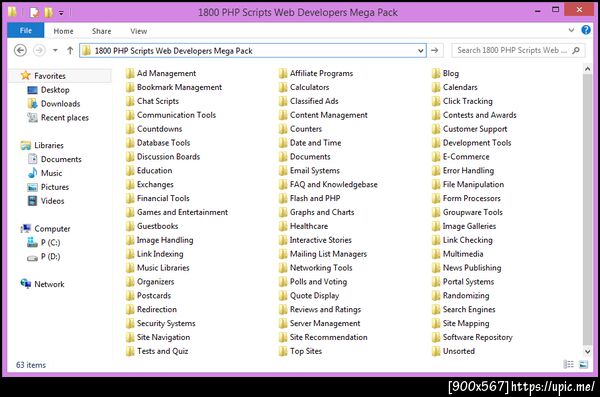The height and width of the screenshot is (397, 600).
Task: Select the Ad Management folder icon
Action: (130, 73)
